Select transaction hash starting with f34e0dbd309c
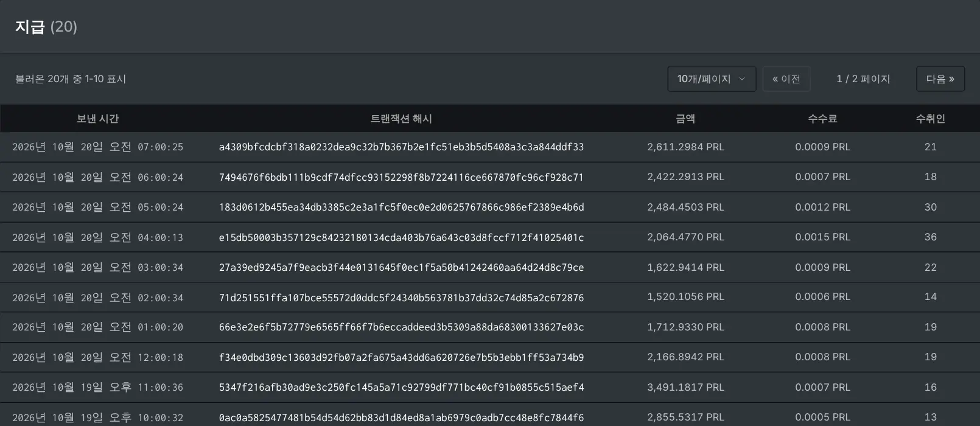Screen dimensions: 980x426 click(x=401, y=357)
